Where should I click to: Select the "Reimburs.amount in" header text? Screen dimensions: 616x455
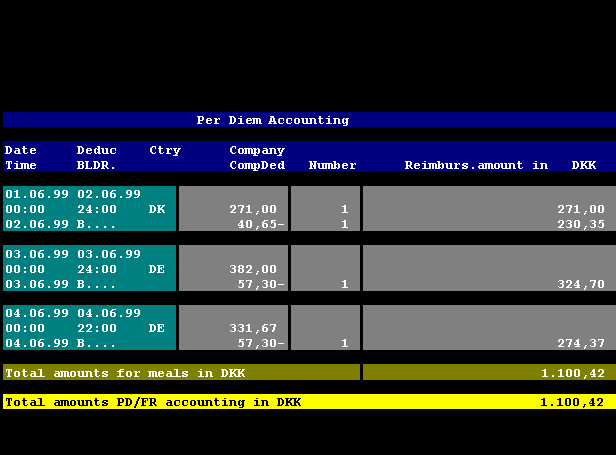pos(476,165)
